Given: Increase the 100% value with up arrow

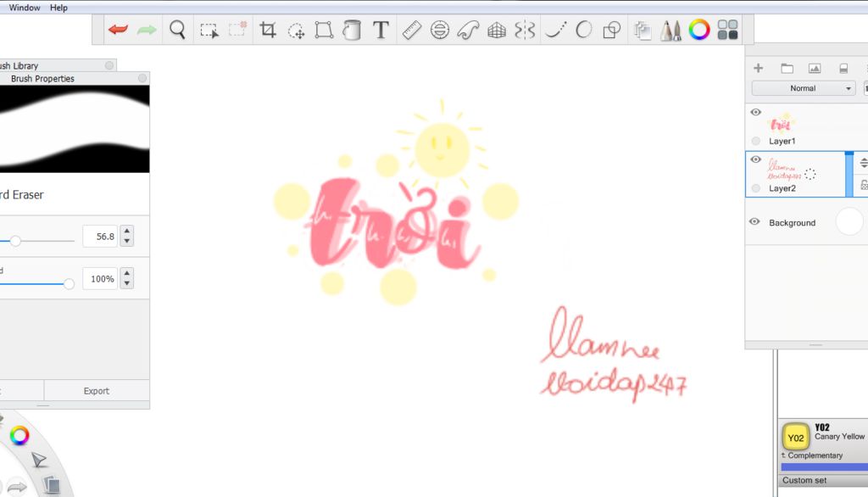Looking at the screenshot, I should tap(127, 273).
